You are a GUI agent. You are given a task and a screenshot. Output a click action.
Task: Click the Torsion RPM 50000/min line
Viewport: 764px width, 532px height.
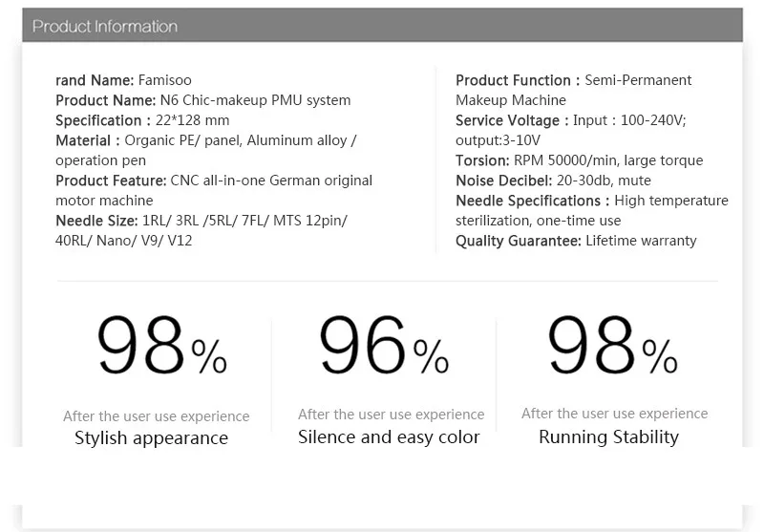[x=580, y=160]
